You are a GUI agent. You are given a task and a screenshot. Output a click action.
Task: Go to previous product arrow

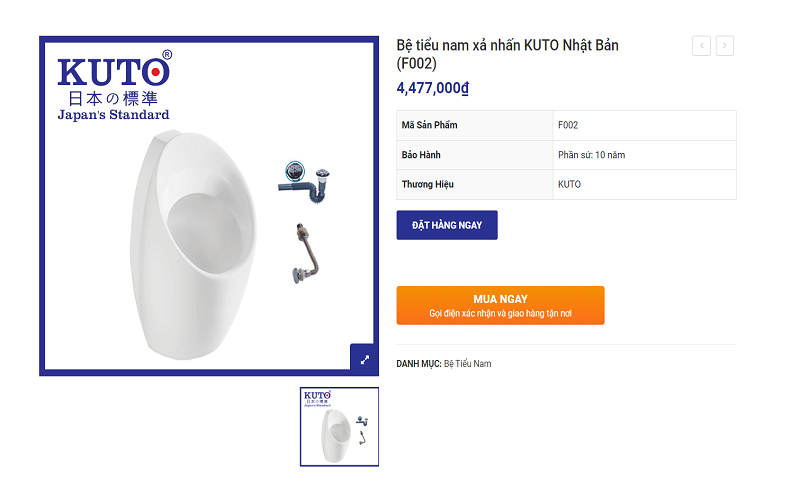(x=701, y=46)
